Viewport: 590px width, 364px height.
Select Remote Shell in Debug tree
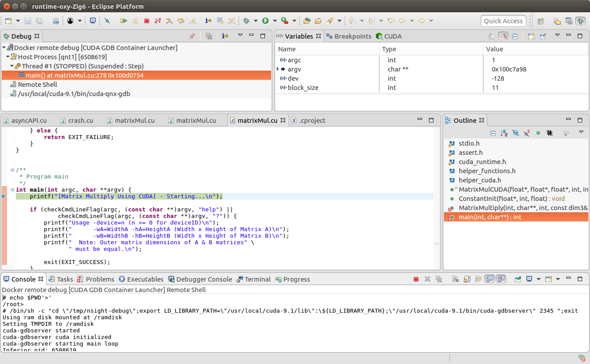point(37,85)
